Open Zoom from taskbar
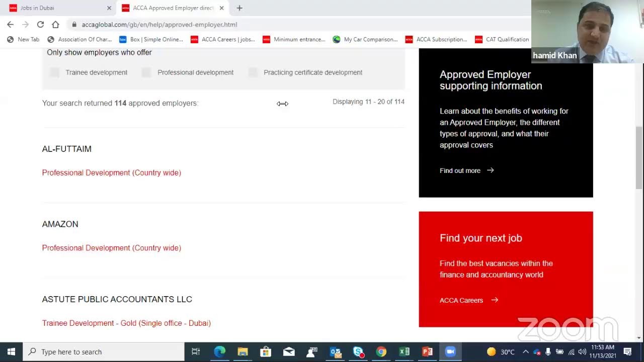 pos(450,351)
